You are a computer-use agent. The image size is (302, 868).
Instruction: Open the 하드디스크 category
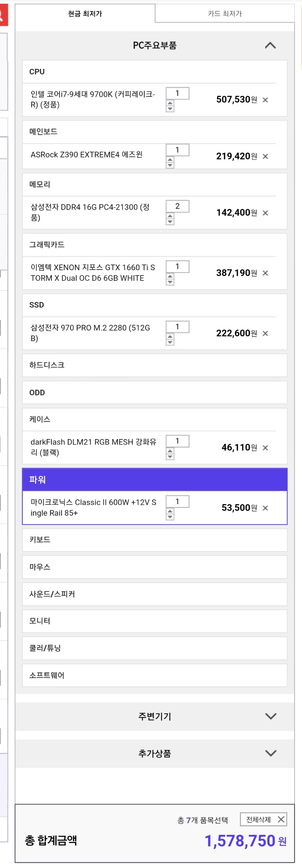pos(154,365)
